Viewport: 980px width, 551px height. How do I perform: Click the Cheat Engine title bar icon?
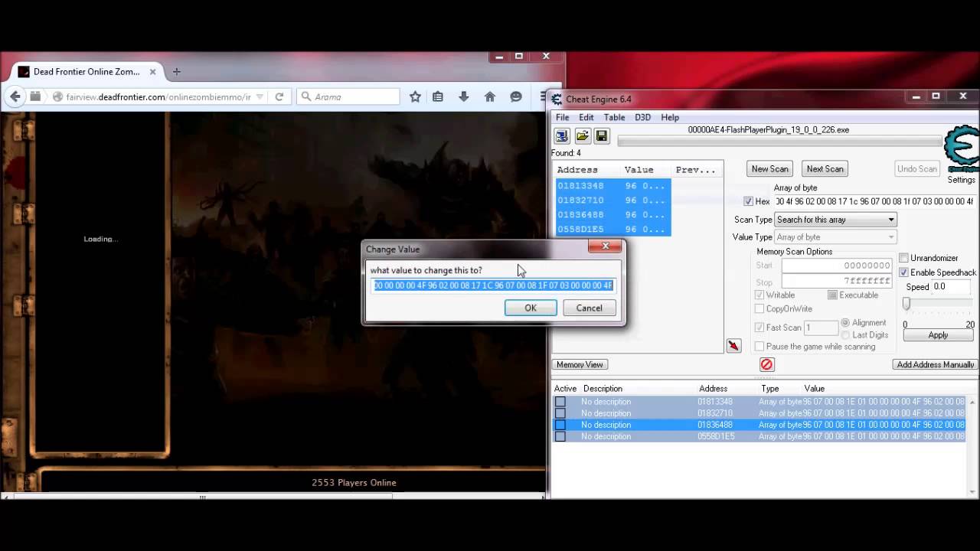pos(557,99)
